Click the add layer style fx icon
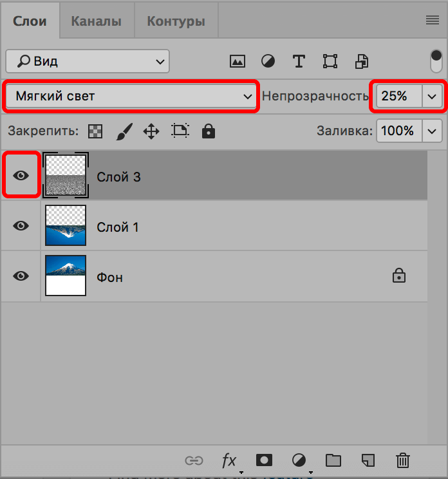 click(229, 460)
